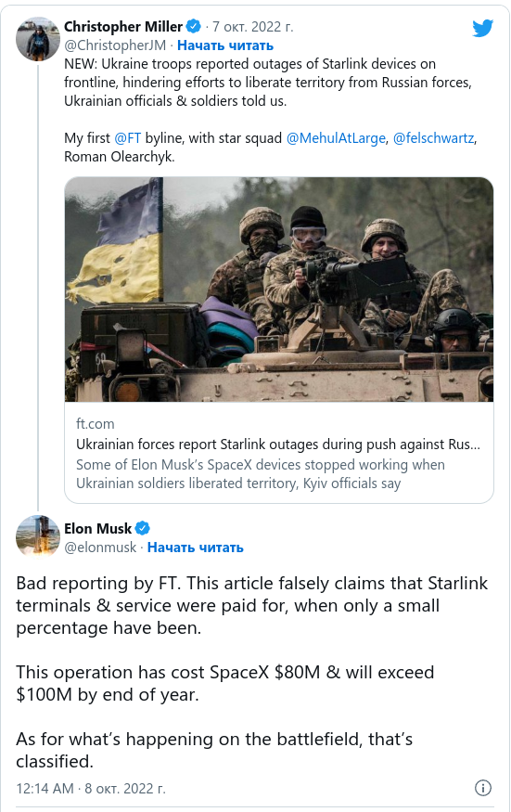The height and width of the screenshot is (812, 511).
Task: Click the Twitter bird logo icon
Action: click(482, 28)
